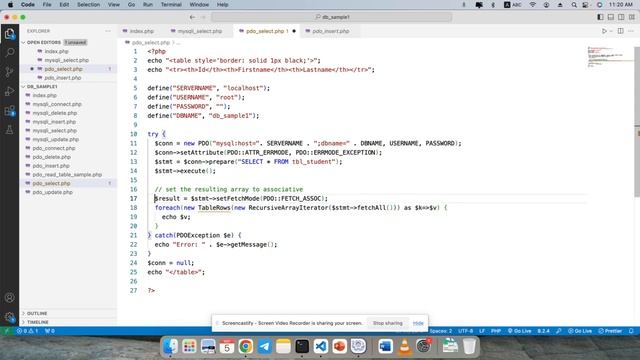Open pdo_connect.php in the file tree

53,148
